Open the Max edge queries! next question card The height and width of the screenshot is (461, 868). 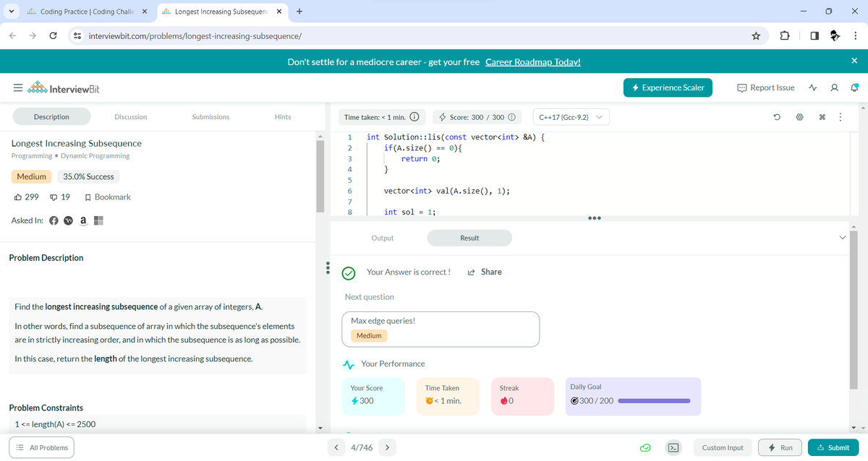(x=441, y=329)
